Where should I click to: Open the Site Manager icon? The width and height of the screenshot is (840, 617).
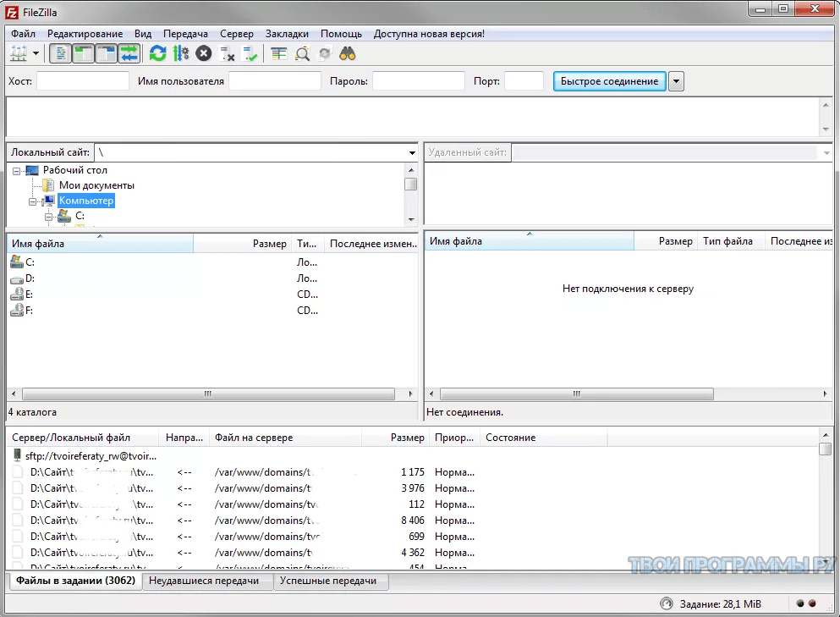[x=19, y=53]
